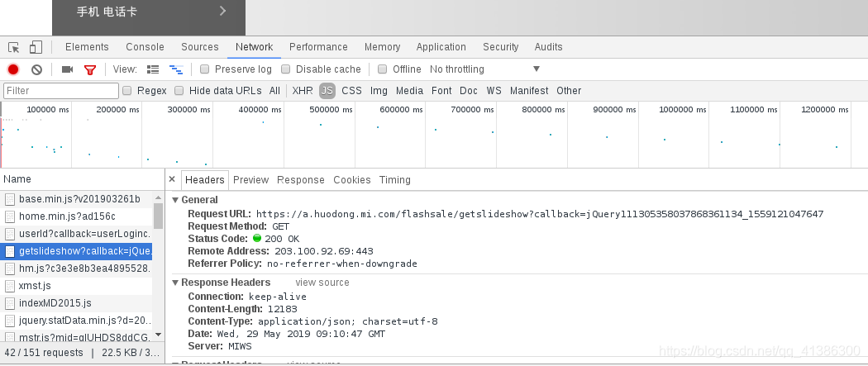Select the All resource type filter
Viewport: 868px width, 366px height.
coord(274,91)
